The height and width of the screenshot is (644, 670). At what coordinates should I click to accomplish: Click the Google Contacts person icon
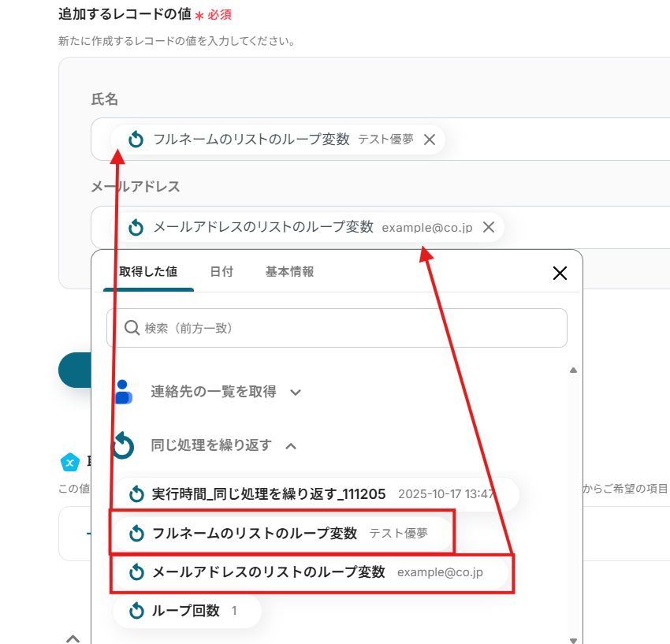tap(123, 392)
